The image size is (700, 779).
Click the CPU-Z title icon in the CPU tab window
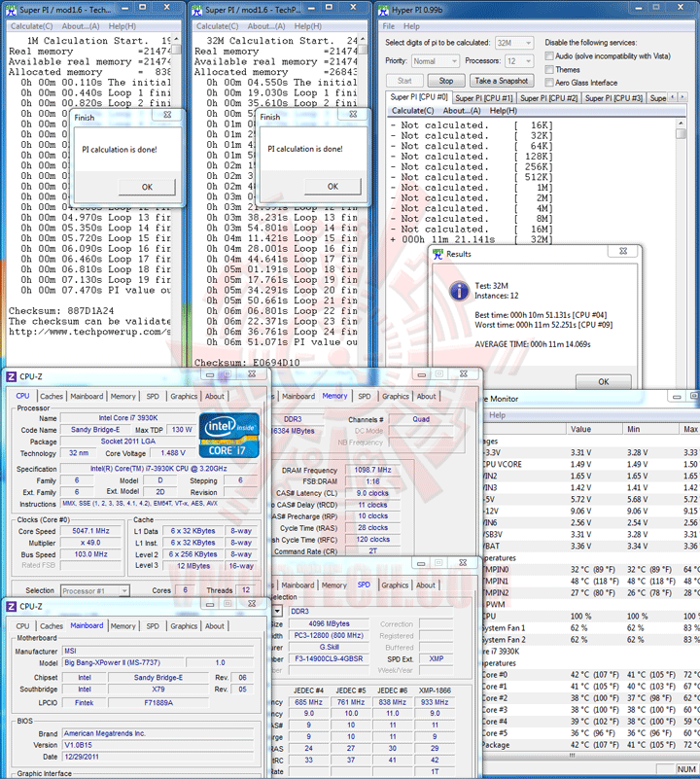(11, 376)
